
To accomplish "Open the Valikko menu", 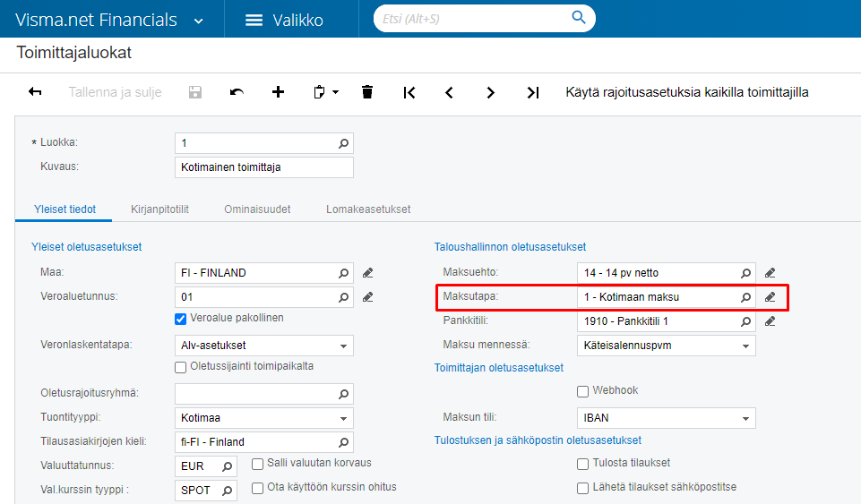I will tap(284, 20).
